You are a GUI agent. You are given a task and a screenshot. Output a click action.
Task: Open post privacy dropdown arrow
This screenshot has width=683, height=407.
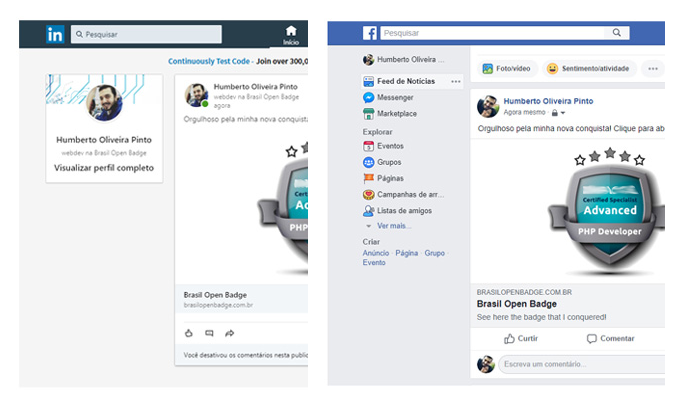563,113
